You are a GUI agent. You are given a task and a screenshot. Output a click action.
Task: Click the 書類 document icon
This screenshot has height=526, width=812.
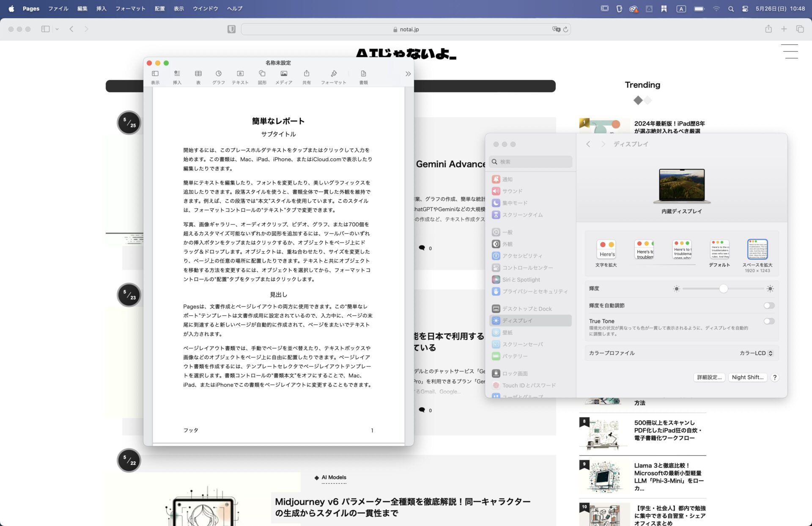[x=363, y=74]
